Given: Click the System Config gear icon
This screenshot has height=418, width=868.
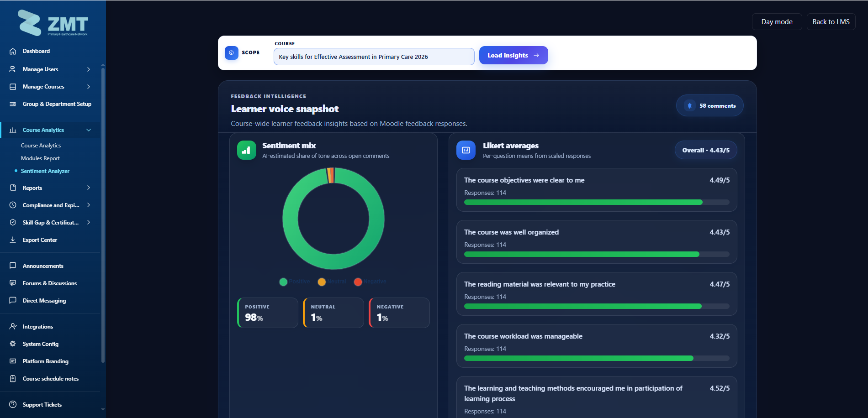Looking at the screenshot, I should pyautogui.click(x=13, y=344).
